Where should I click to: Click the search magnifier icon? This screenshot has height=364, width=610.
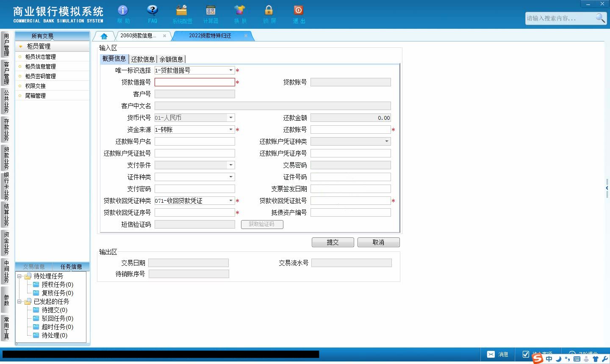[x=600, y=18]
